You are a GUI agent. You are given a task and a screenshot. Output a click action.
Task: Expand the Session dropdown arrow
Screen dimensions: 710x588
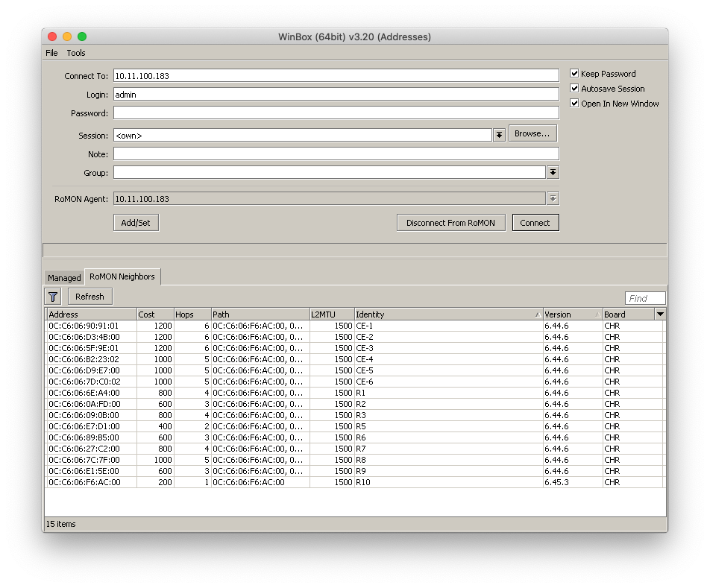(499, 135)
